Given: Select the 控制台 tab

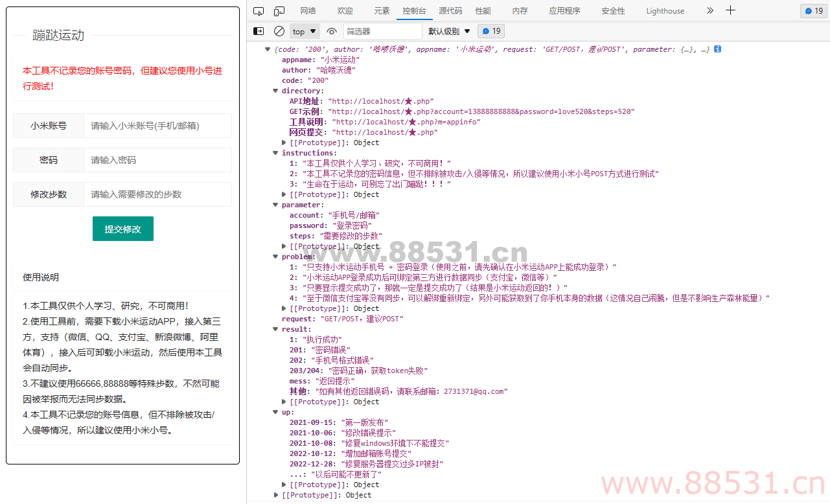Looking at the screenshot, I should 415,10.
